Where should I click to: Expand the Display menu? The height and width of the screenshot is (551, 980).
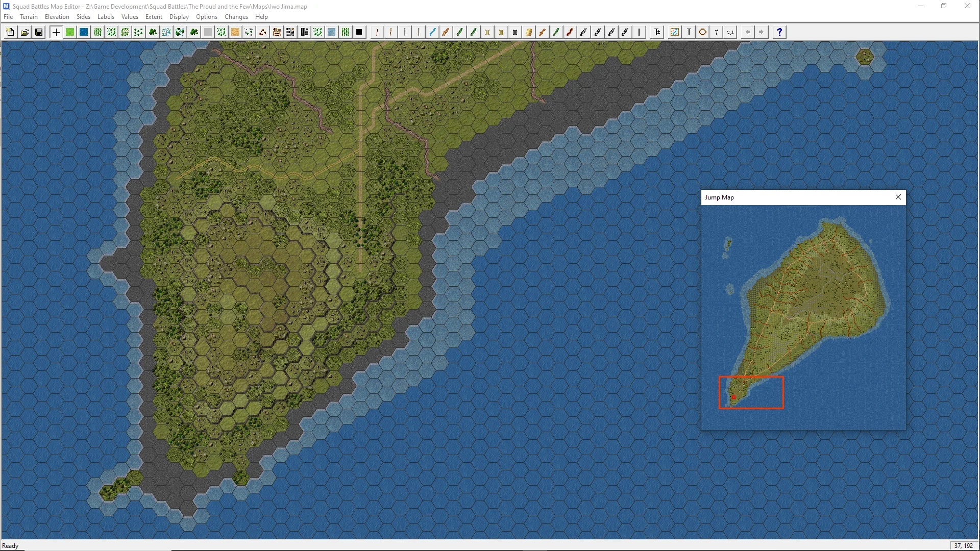[x=179, y=17]
